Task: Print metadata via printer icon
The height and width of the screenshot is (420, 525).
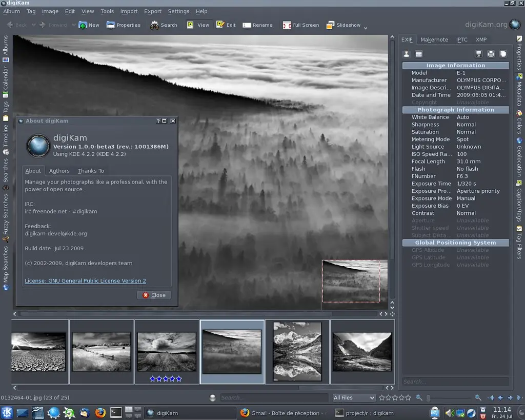Action: pos(491,54)
